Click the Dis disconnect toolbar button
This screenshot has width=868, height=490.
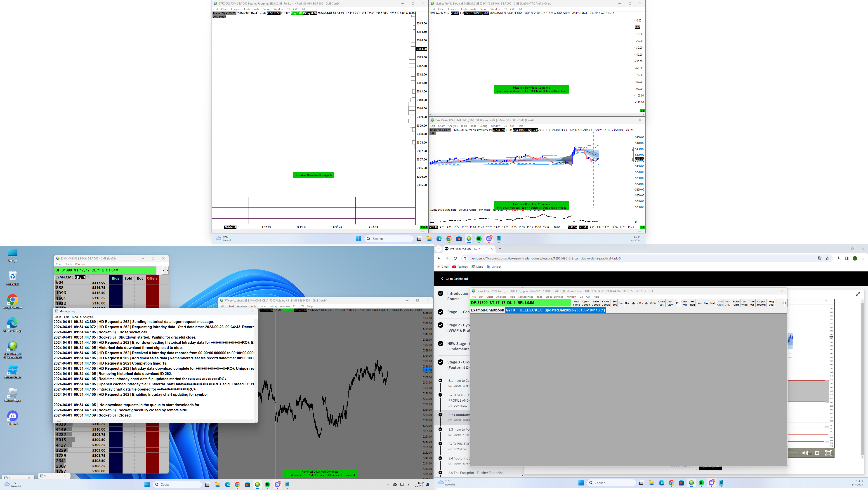[627, 303]
